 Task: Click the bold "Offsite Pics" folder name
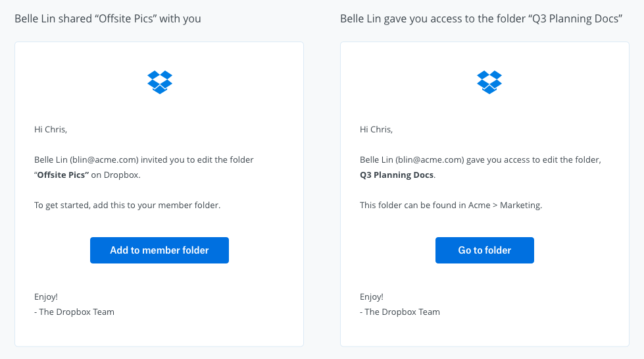[x=63, y=175]
